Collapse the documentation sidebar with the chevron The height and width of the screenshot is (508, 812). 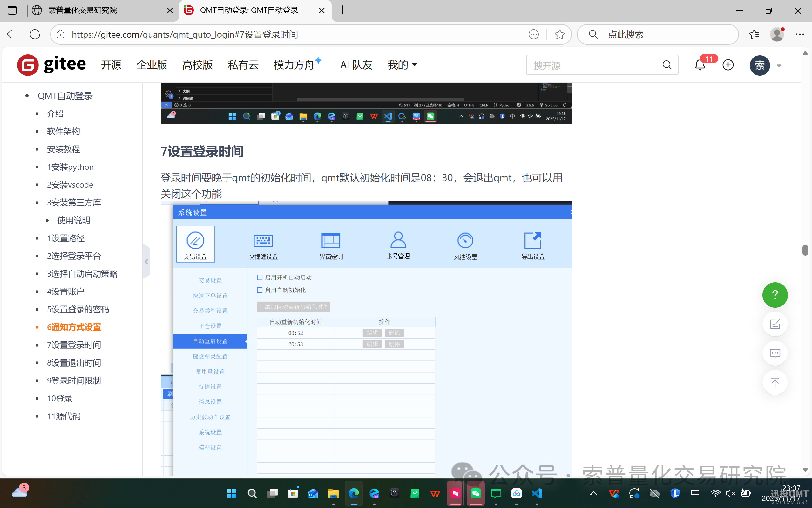click(146, 261)
